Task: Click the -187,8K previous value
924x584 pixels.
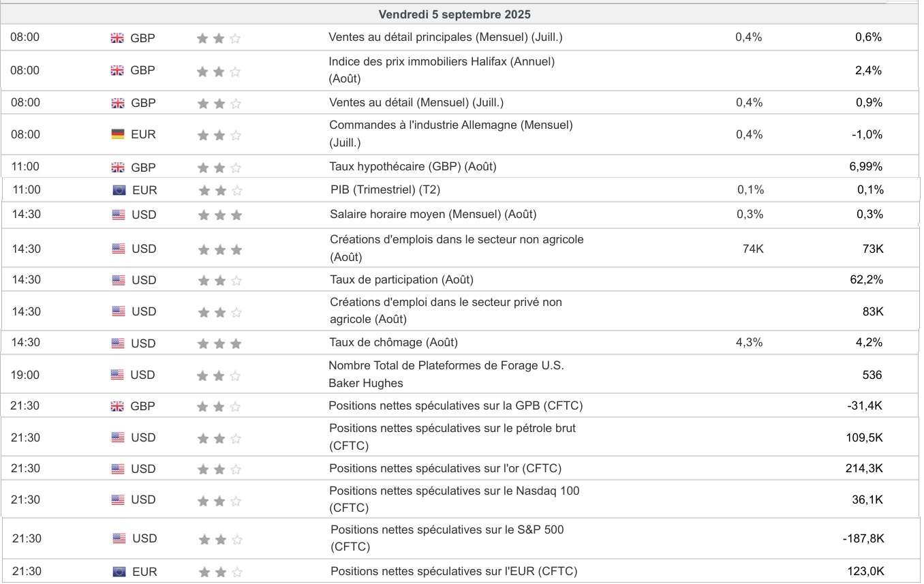Action: point(863,538)
